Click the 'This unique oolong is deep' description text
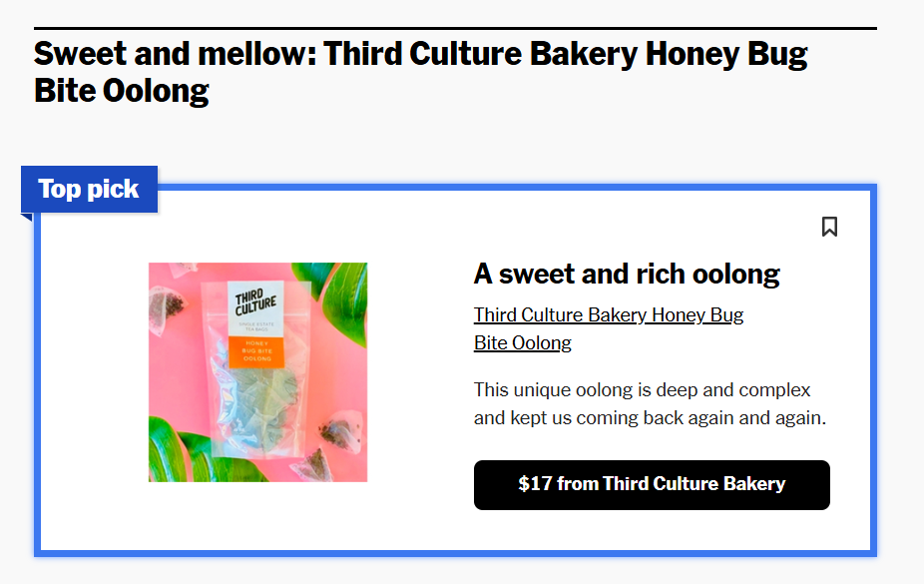The image size is (924, 584). [650, 403]
